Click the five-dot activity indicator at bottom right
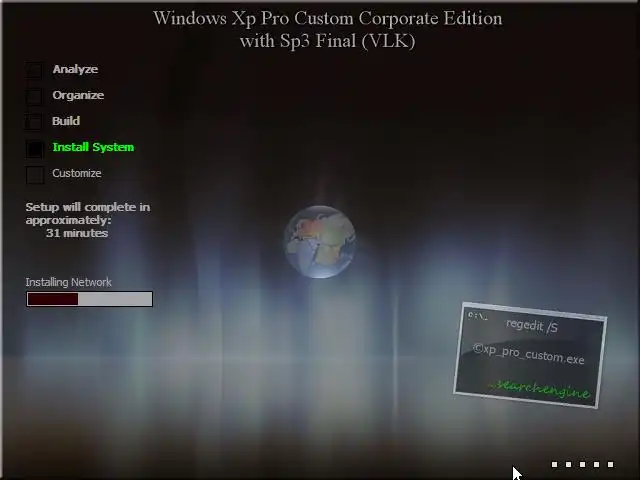640x480 pixels. coord(582,464)
